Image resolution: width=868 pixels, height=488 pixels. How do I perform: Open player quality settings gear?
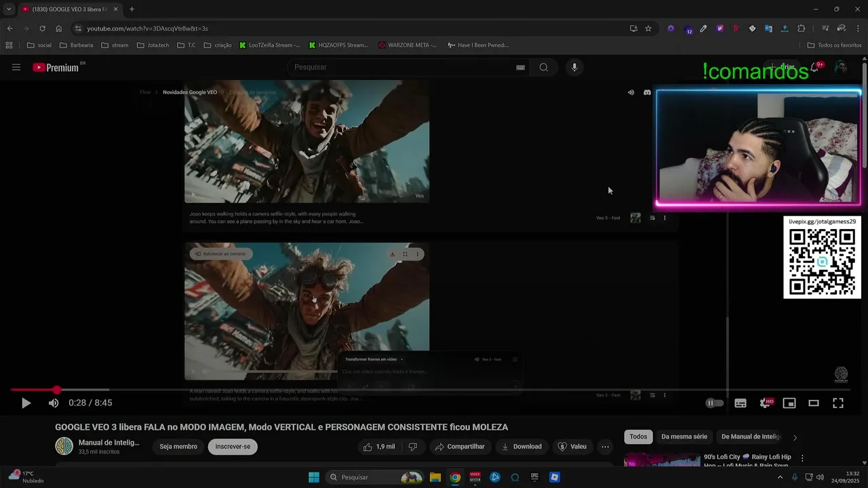(765, 403)
